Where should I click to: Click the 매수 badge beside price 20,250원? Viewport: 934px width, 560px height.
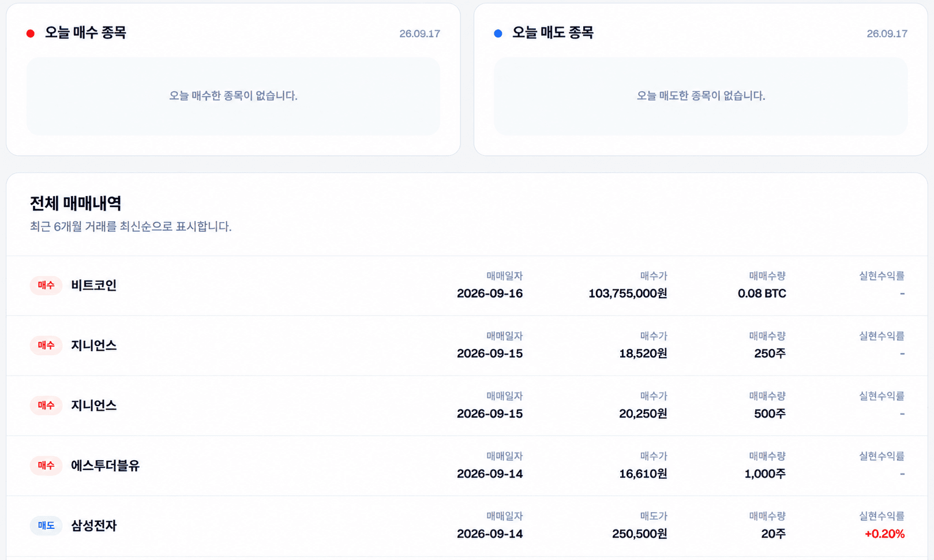click(46, 405)
